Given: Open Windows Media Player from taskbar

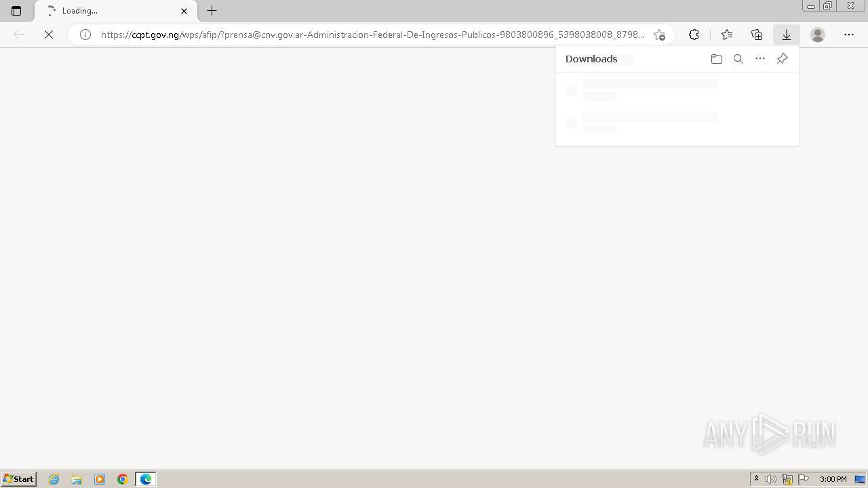Looking at the screenshot, I should (x=100, y=479).
